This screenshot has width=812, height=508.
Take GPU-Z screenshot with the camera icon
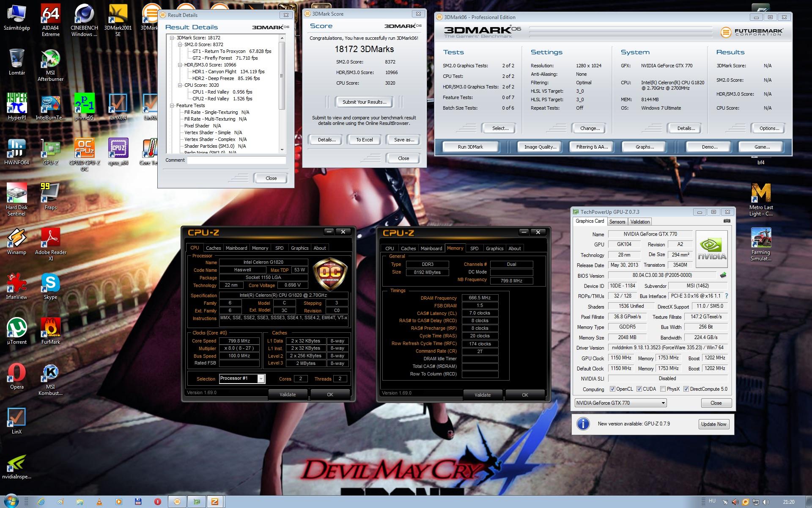727,221
